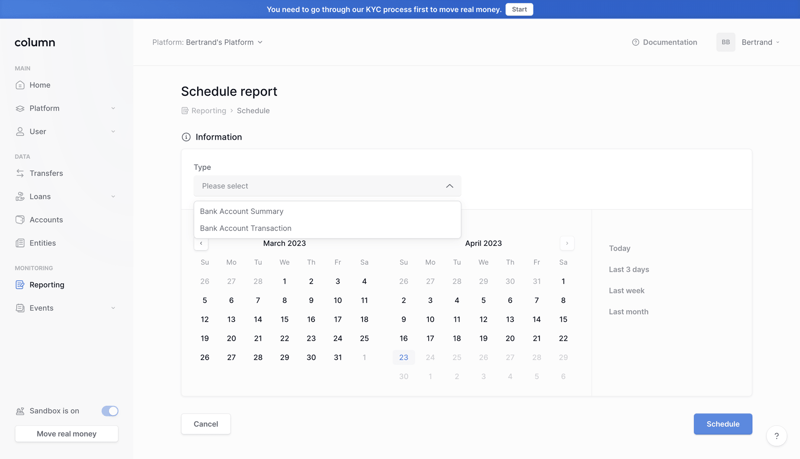This screenshot has width=800, height=459.
Task: Pick April 1 in the calendar
Action: (x=563, y=281)
